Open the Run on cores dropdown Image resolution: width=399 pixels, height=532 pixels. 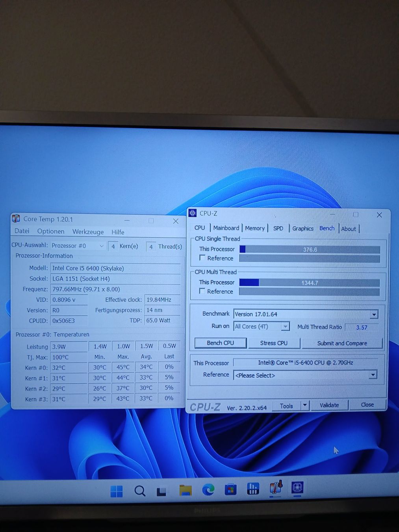point(285,326)
